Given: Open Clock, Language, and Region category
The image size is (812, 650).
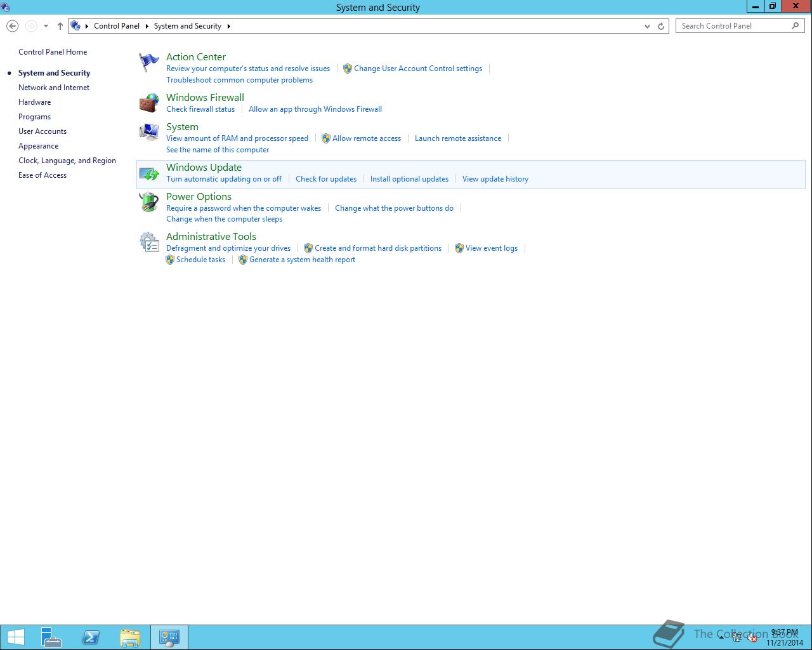Looking at the screenshot, I should point(67,161).
